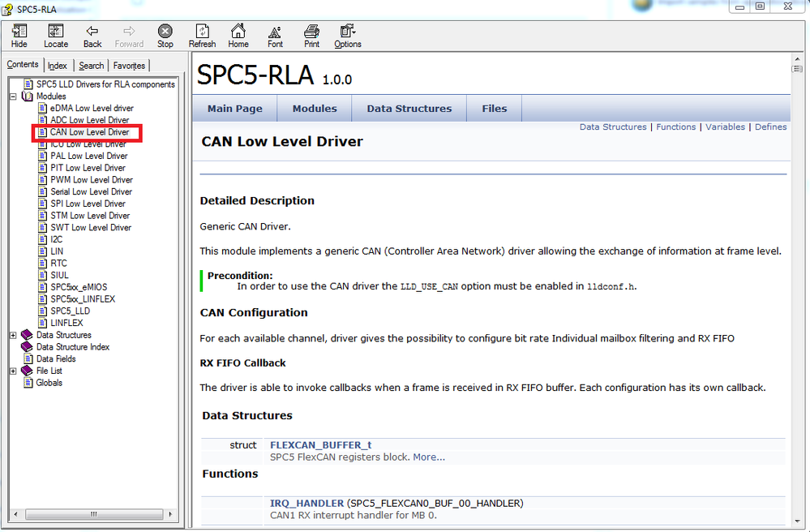Collapse the Modules tree node
Viewport: 810px width, 532px height.
click(13, 97)
